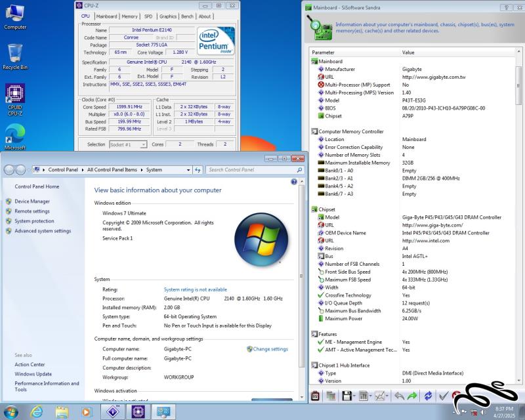This screenshot has height=420, width=525.
Task: Select the 'P43T-ES3G' model value in Sandra
Action: (x=414, y=100)
